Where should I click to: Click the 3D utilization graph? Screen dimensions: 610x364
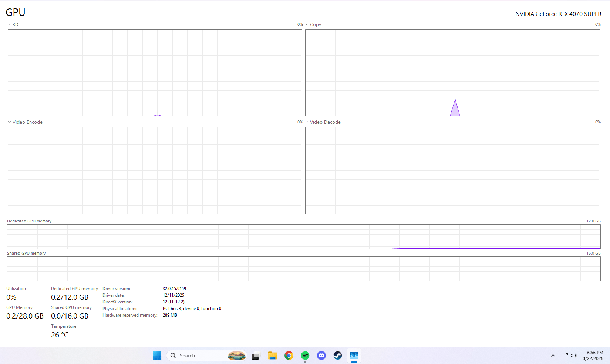coord(155,73)
